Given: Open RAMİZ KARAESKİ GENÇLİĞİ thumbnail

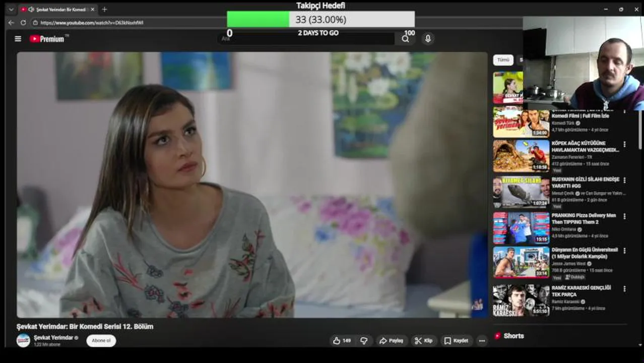Looking at the screenshot, I should click(521, 300).
